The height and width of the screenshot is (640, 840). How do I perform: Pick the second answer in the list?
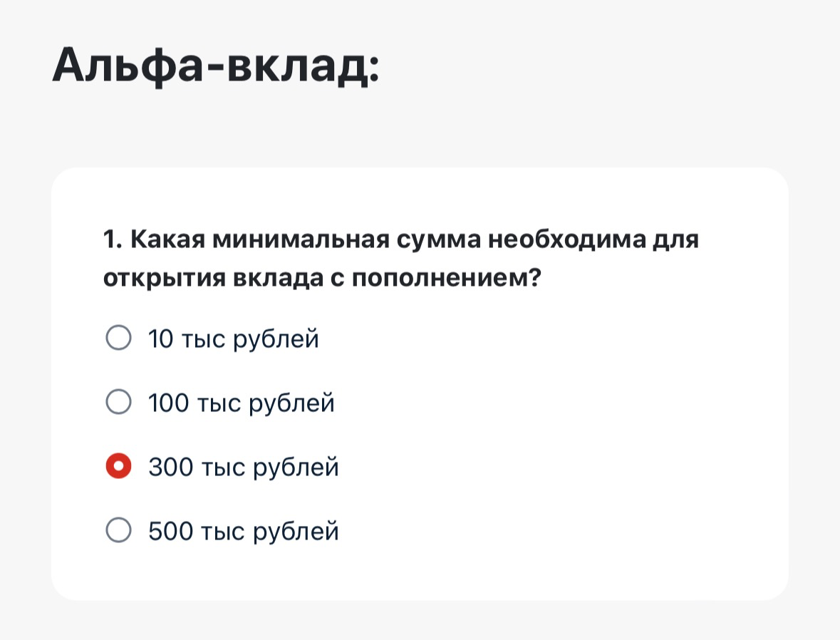click(118, 403)
